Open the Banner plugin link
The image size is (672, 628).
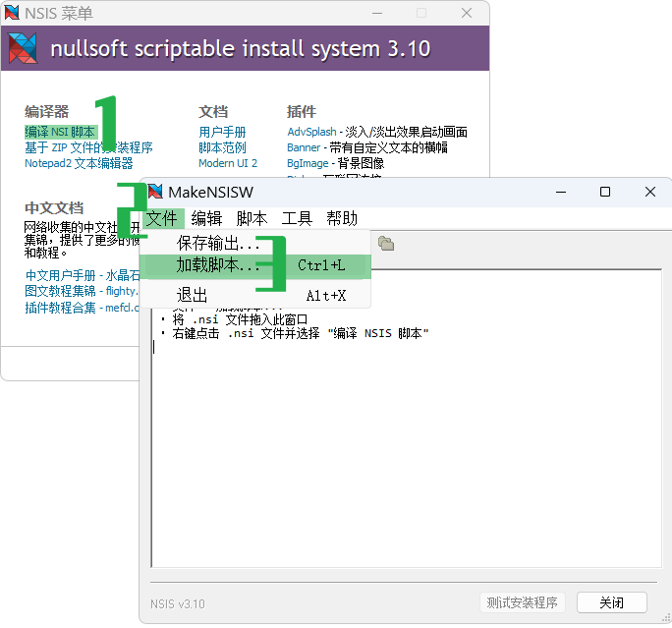point(304,147)
